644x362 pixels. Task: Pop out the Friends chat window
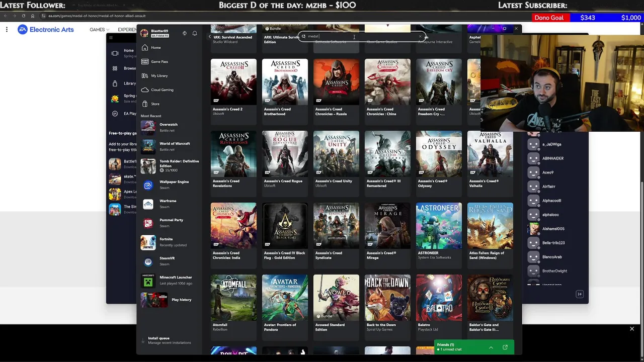coord(505,347)
